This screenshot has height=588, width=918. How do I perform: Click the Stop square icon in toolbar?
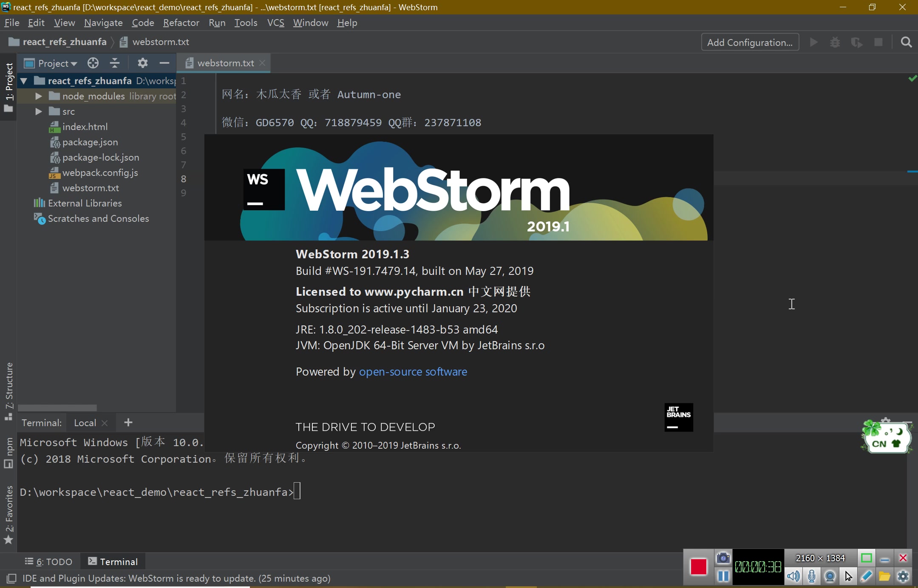[878, 42]
